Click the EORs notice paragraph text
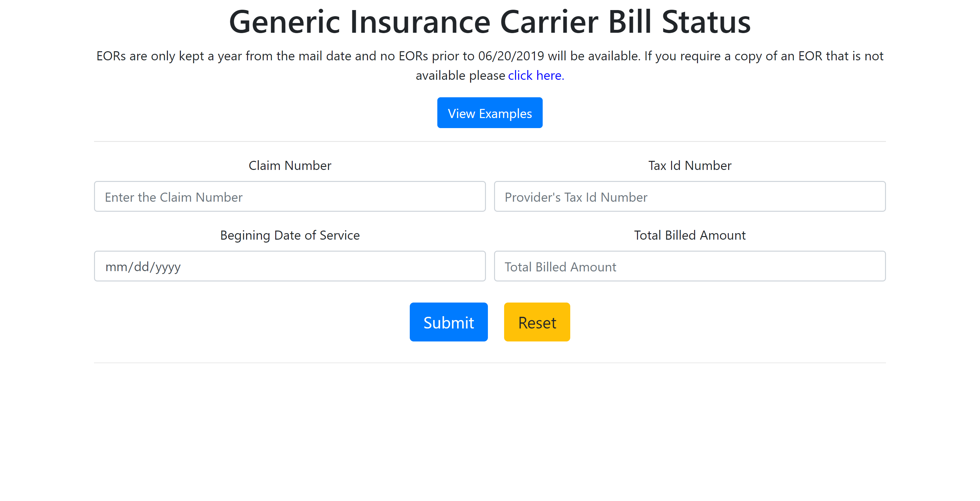 point(490,66)
